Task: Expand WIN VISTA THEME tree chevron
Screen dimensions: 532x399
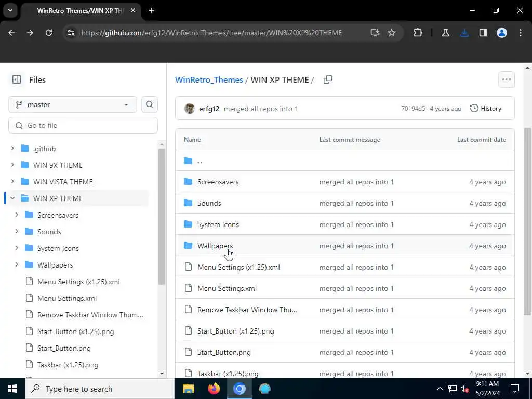Action: click(12, 181)
